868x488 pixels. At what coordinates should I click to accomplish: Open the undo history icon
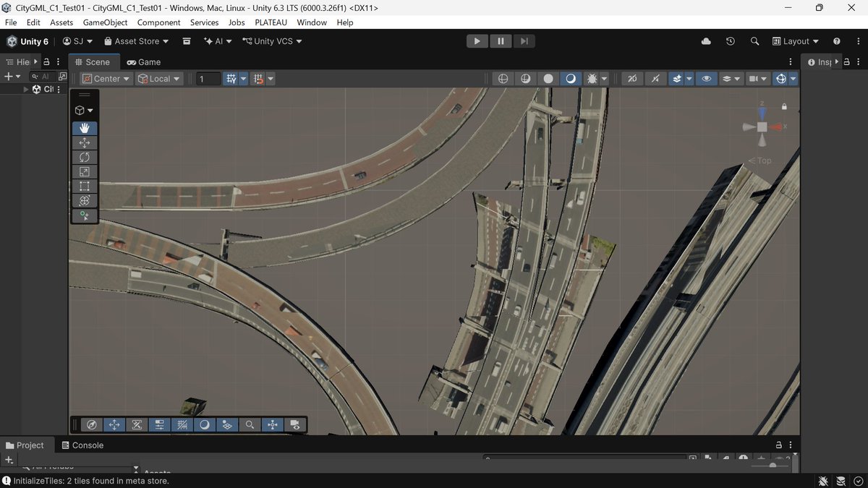coord(731,41)
